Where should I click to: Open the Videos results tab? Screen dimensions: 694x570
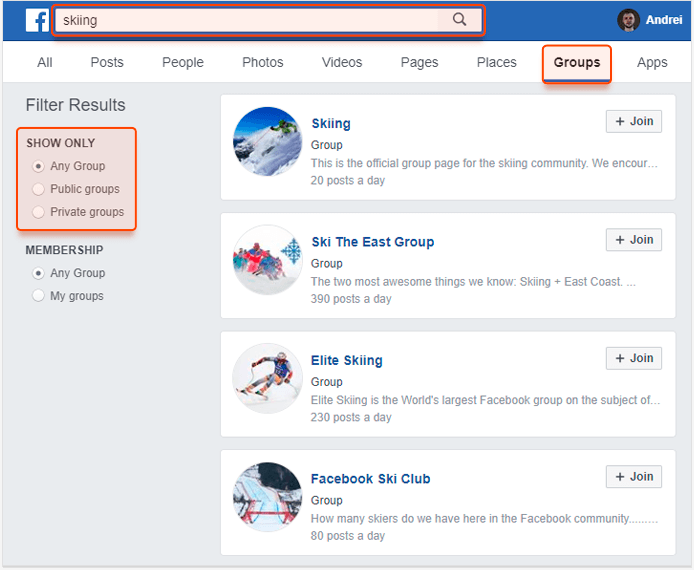(342, 62)
